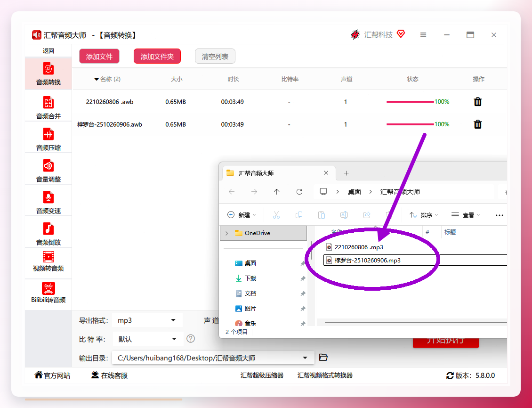Click progress bar of 桲罗台-2510260906.awb

pyautogui.click(x=410, y=124)
